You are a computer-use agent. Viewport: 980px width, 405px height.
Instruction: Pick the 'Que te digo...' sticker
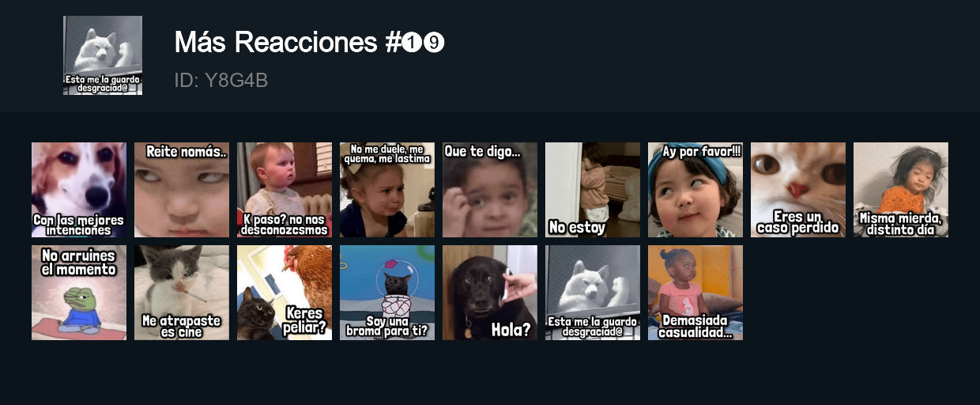pyautogui.click(x=490, y=190)
